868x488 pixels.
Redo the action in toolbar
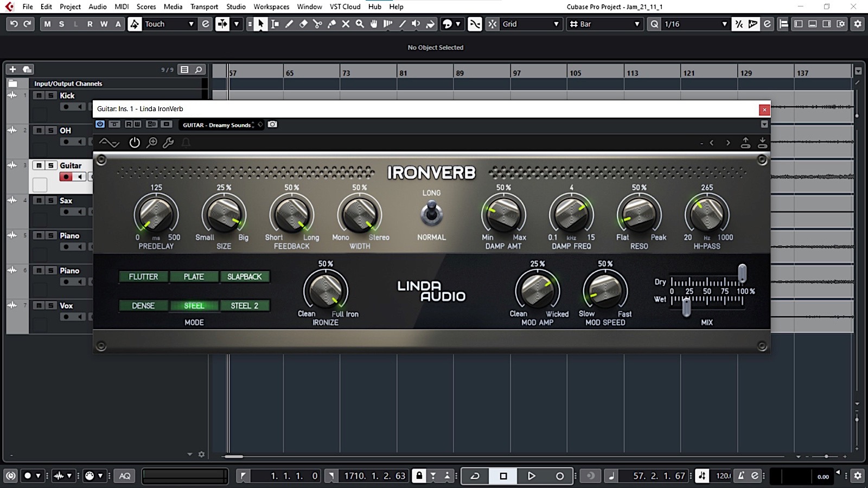tap(27, 24)
